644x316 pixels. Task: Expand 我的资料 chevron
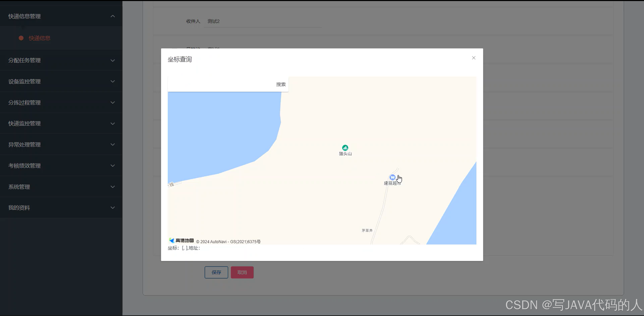click(x=113, y=208)
